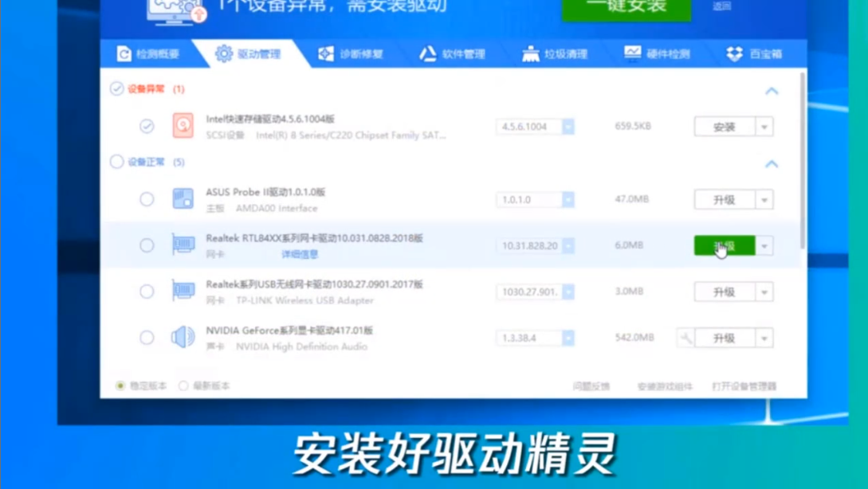Uncheck the Intel快速存储驱动 row checkbox

coord(147,126)
